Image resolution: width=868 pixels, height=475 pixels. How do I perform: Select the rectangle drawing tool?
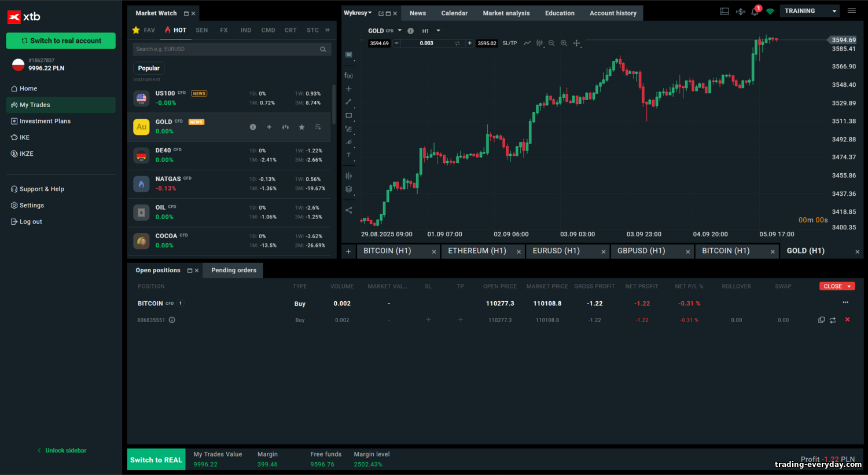click(348, 115)
